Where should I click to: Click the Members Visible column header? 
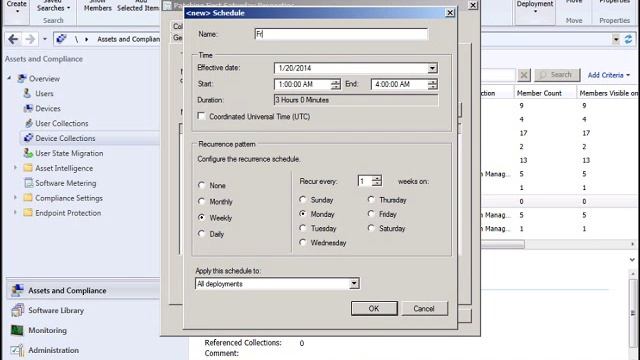[608, 93]
